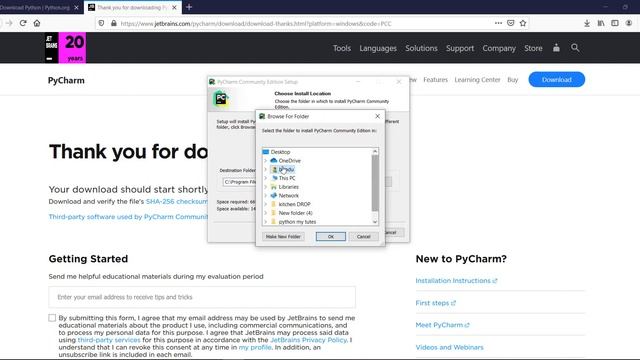Image resolution: width=640 pixels, height=360 pixels.
Task: Open SHA-256 checksum link
Action: [177, 201]
